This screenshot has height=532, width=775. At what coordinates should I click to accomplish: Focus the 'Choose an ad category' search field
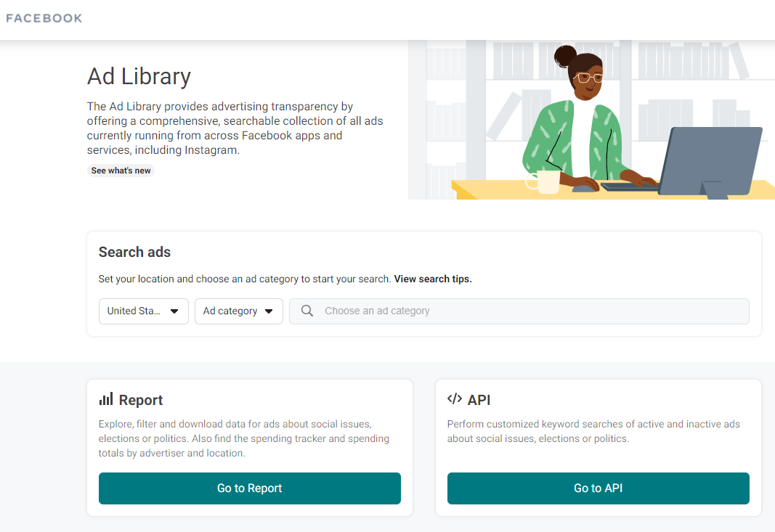[519, 311]
